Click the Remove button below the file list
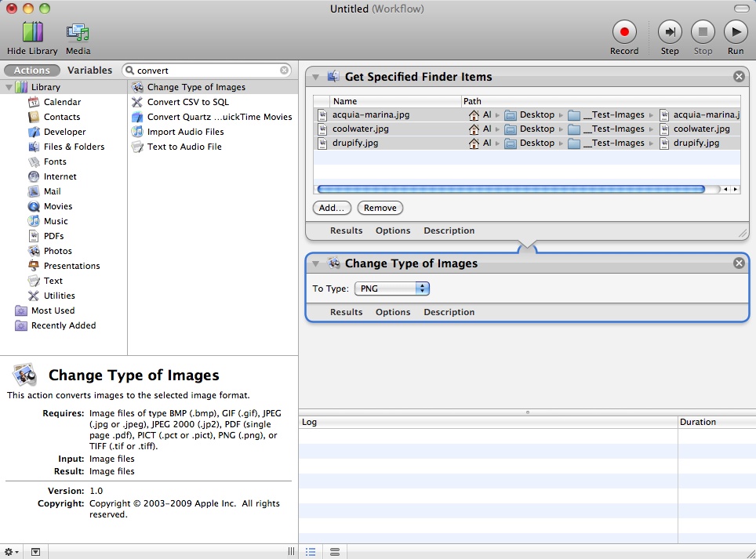Viewport: 756px width, 559px height. point(380,208)
